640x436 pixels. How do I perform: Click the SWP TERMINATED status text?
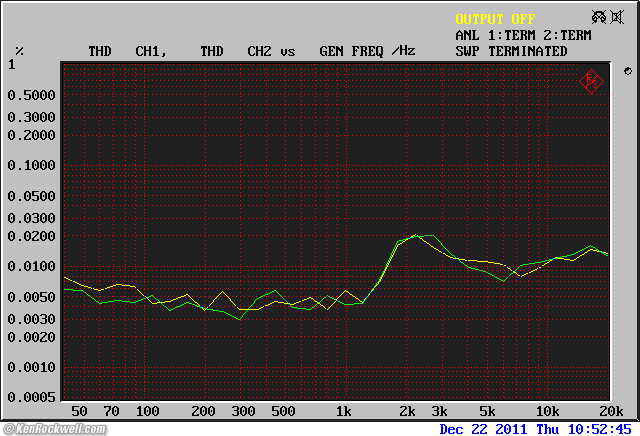coord(511,51)
